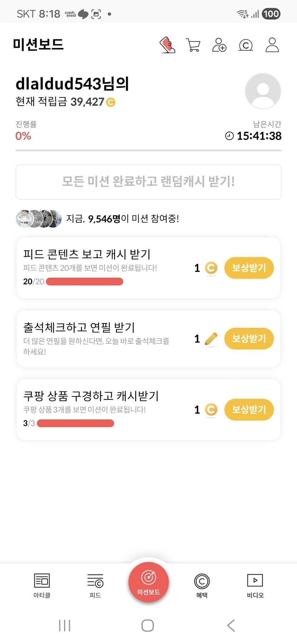Open the cash coin icon in header
The height and width of the screenshot is (644, 297).
246,45
